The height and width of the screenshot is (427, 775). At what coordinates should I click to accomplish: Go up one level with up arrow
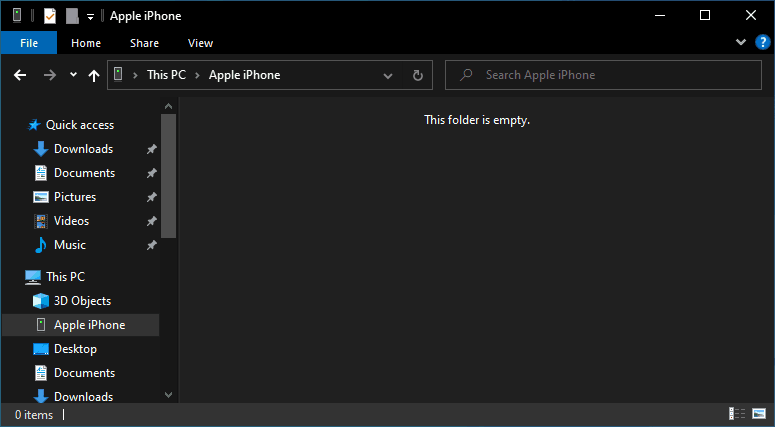(x=94, y=76)
